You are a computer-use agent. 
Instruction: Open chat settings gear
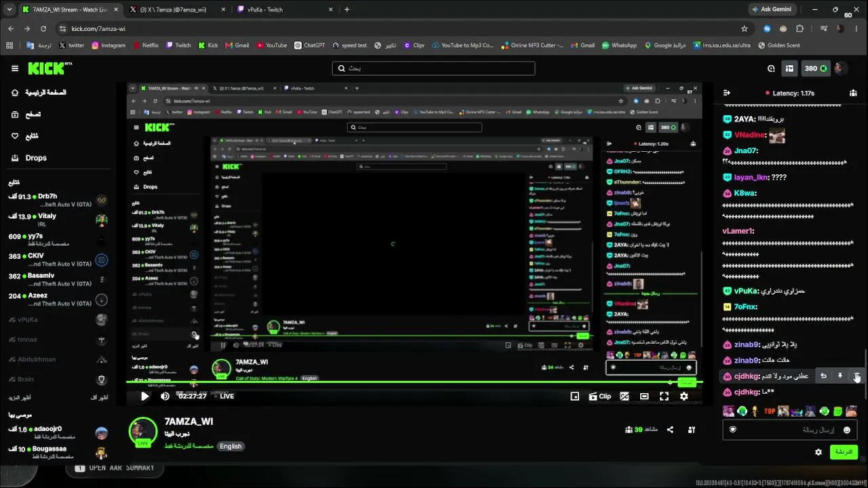(818, 452)
